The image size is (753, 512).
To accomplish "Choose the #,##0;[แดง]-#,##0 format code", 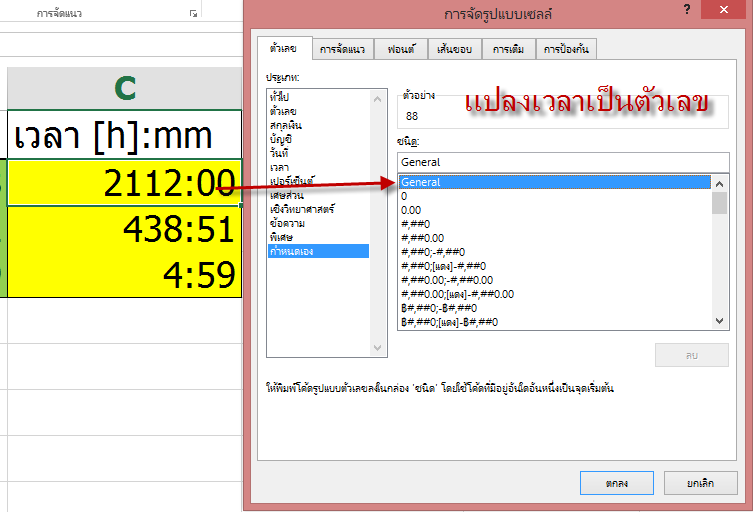I will point(555,266).
